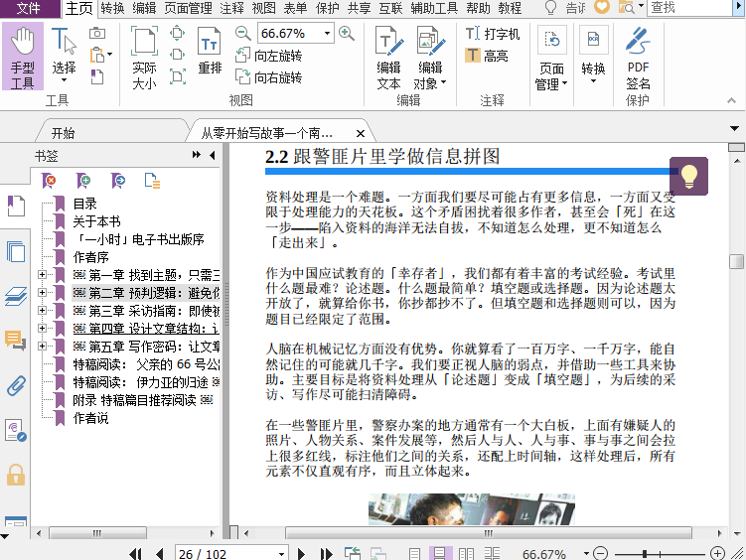Screen dimensions: 746x560
Task: Select the 关于本书 bookmark
Action: 96,221
